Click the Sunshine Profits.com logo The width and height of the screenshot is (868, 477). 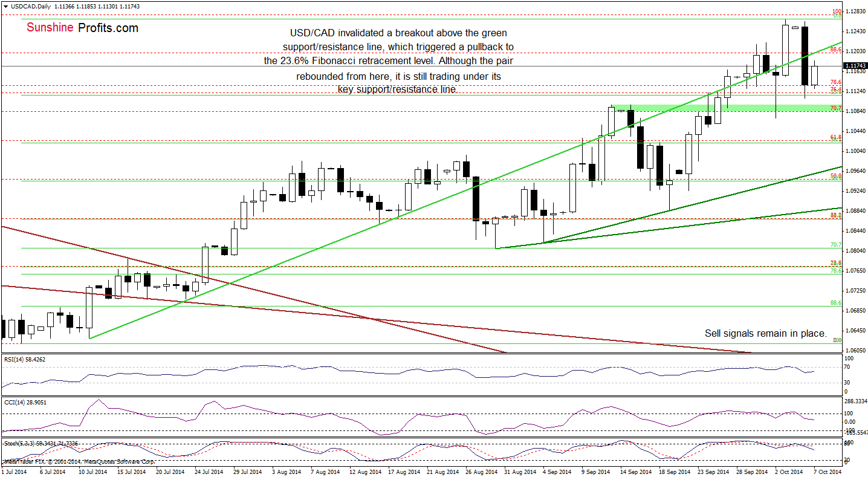pyautogui.click(x=83, y=28)
